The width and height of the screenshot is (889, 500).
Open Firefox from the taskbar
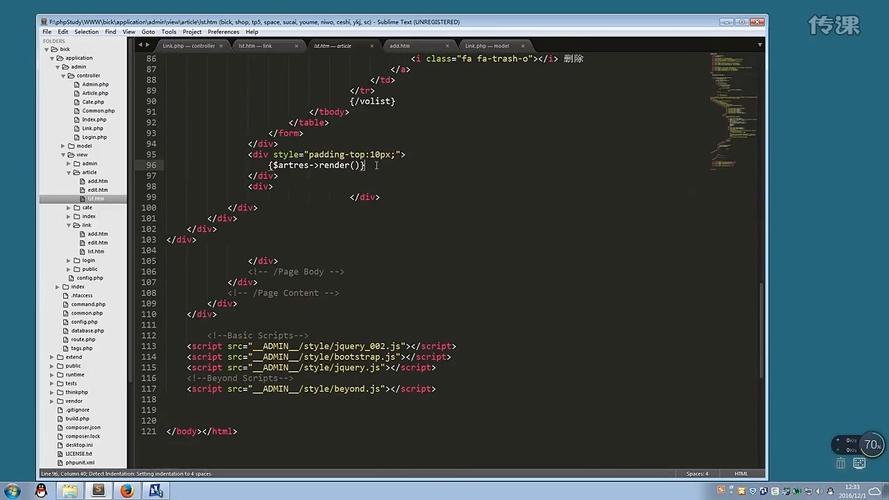tap(127, 490)
